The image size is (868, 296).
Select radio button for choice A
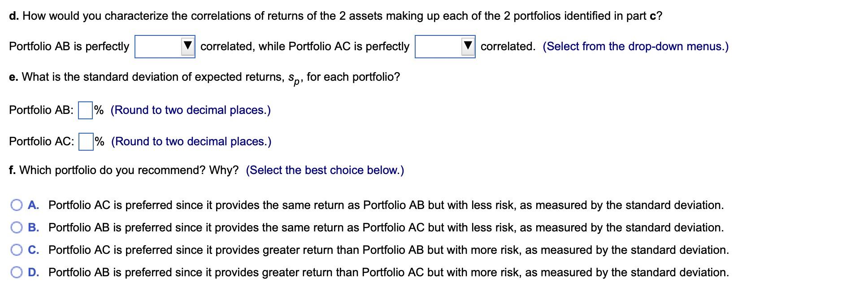17,205
